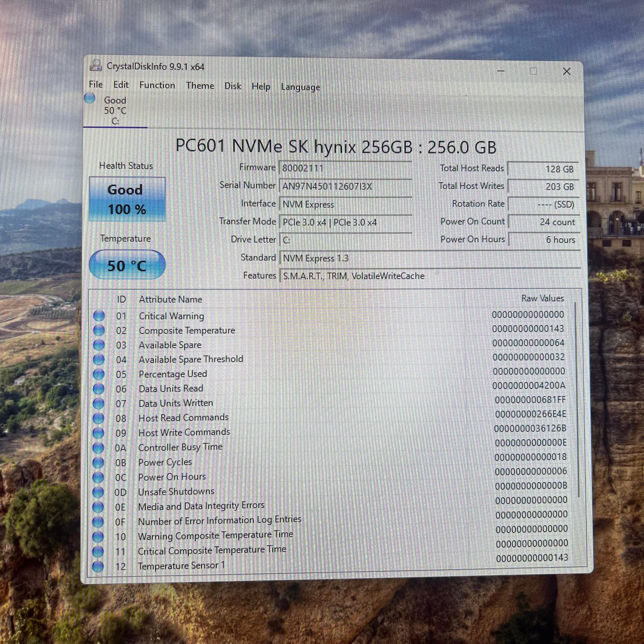Open the Theme menu
The image size is (644, 644).
[200, 86]
